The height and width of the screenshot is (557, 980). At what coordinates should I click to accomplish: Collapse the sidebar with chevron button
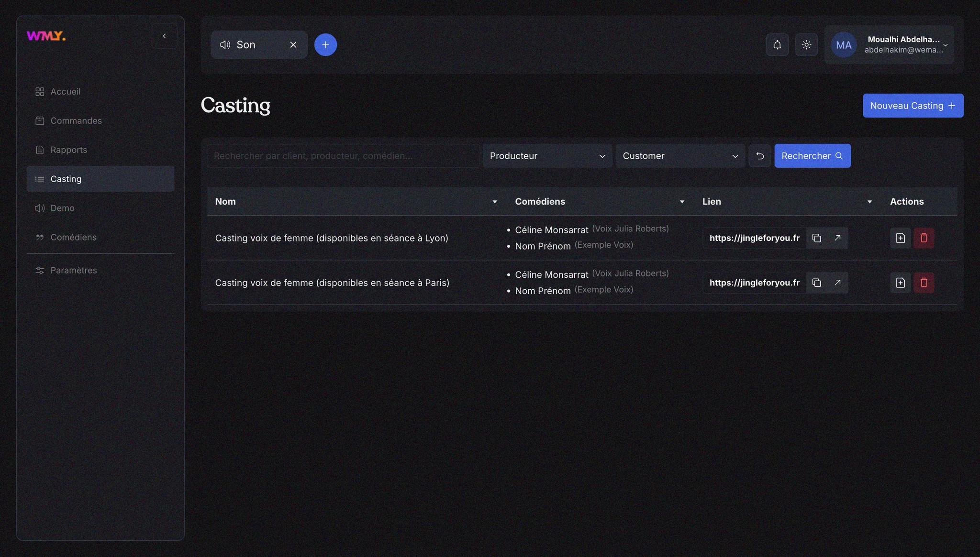pyautogui.click(x=164, y=36)
